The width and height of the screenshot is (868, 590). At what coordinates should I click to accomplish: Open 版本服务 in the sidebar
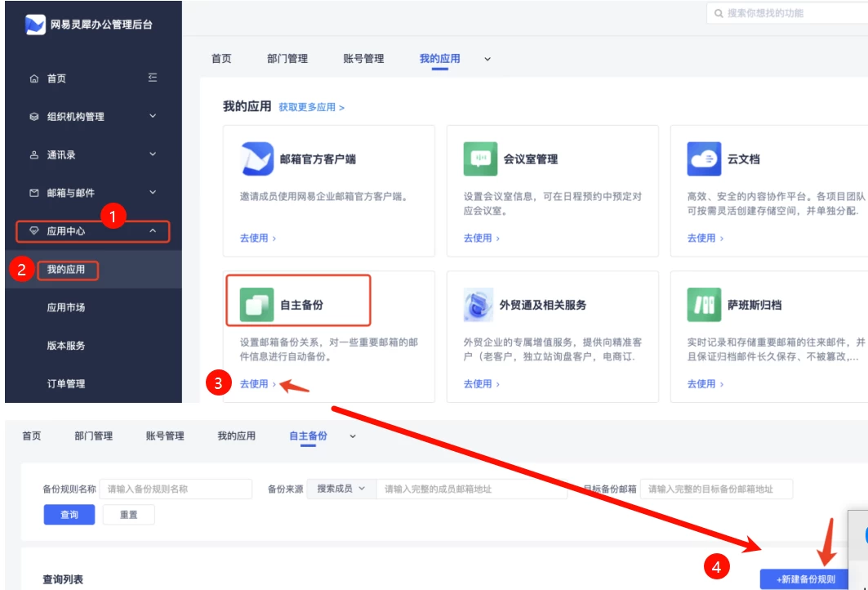(66, 346)
